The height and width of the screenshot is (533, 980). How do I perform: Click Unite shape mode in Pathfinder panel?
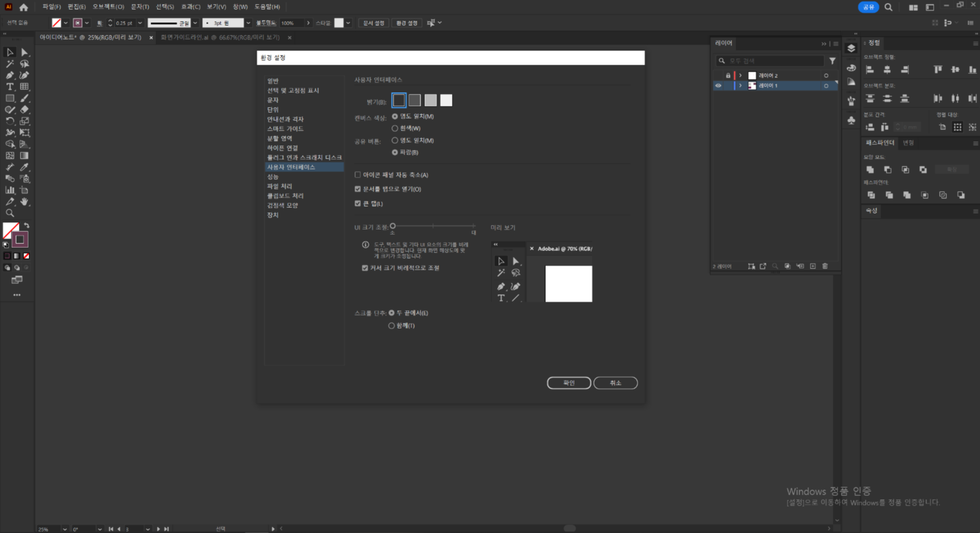870,170
